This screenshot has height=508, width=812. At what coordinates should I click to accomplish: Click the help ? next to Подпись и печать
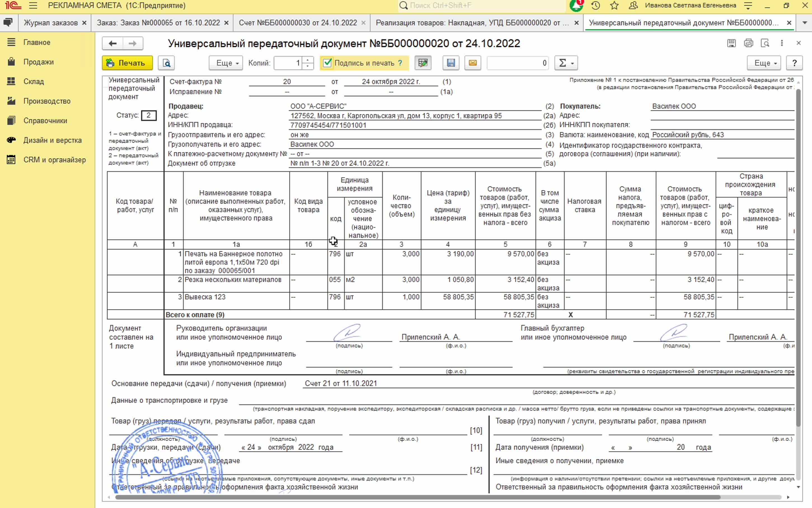click(400, 63)
